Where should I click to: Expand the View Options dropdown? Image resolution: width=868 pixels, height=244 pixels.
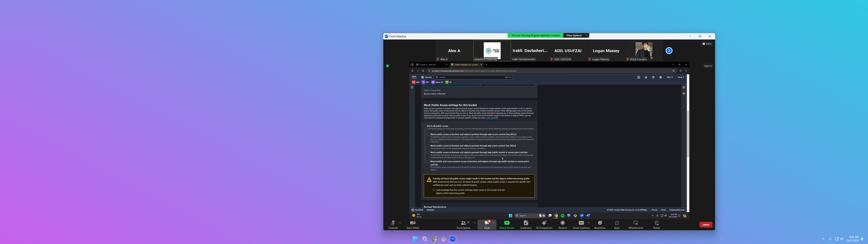point(576,35)
